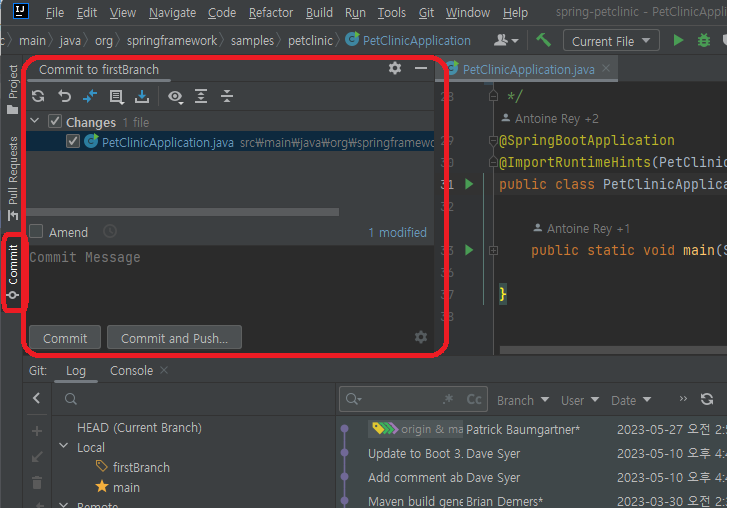
Task: Open Branch filter dropdown in Git log
Action: coord(523,400)
